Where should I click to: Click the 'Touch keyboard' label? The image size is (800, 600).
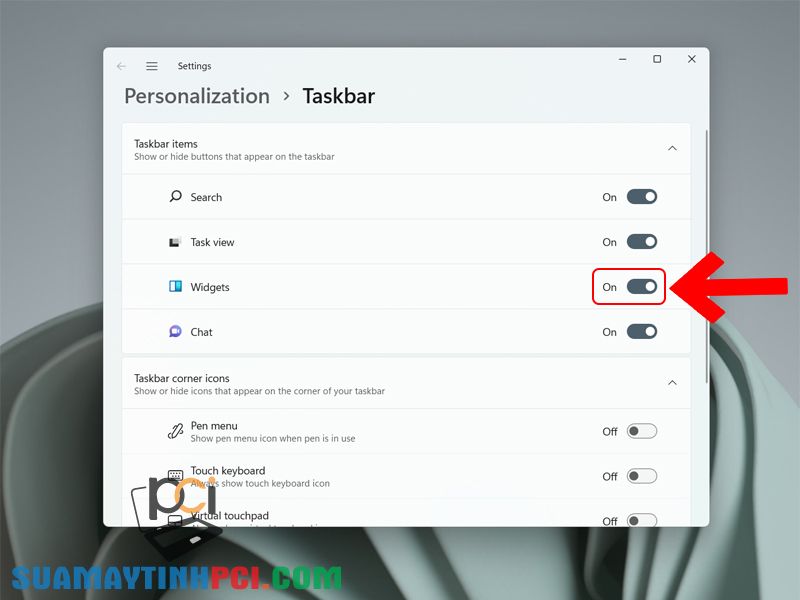point(228,470)
